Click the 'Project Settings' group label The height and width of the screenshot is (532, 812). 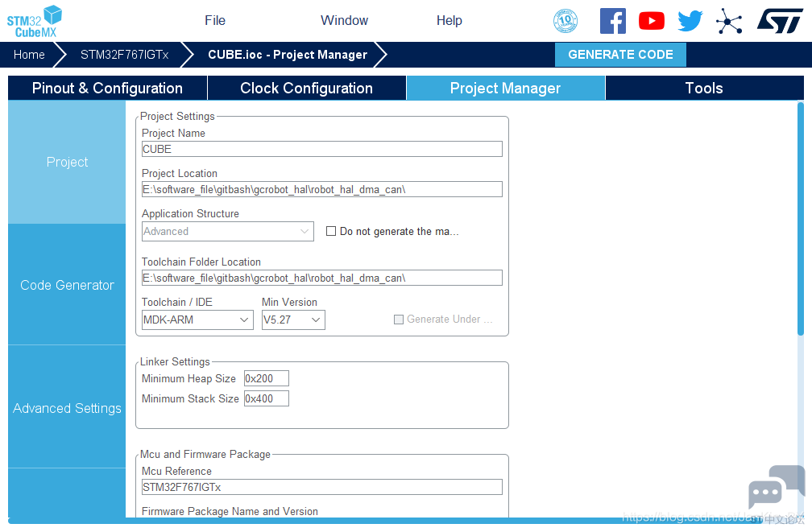177,117
